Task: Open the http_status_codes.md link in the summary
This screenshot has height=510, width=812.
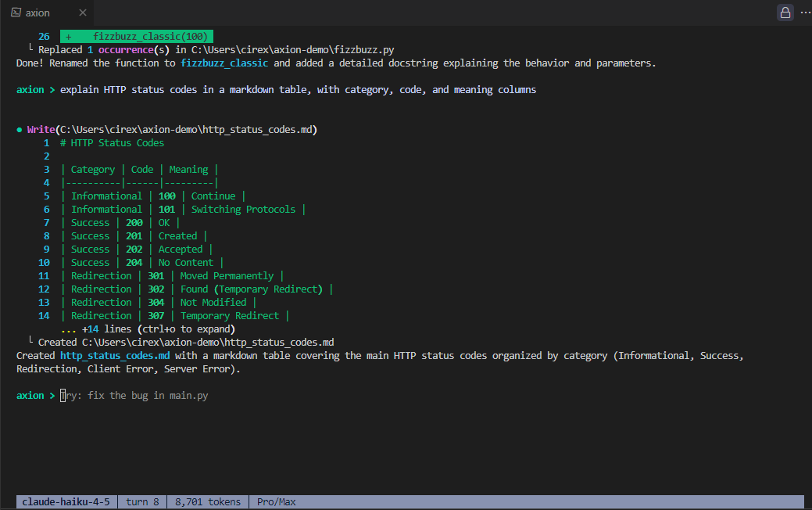Action: tap(115, 356)
